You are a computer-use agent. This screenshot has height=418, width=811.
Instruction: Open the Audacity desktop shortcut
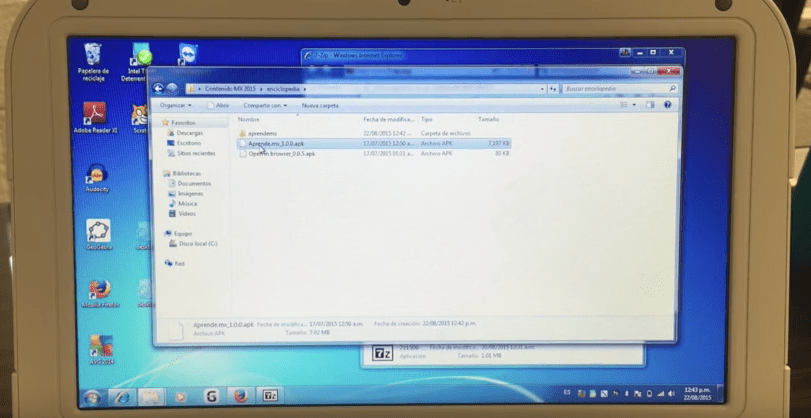pyautogui.click(x=97, y=178)
